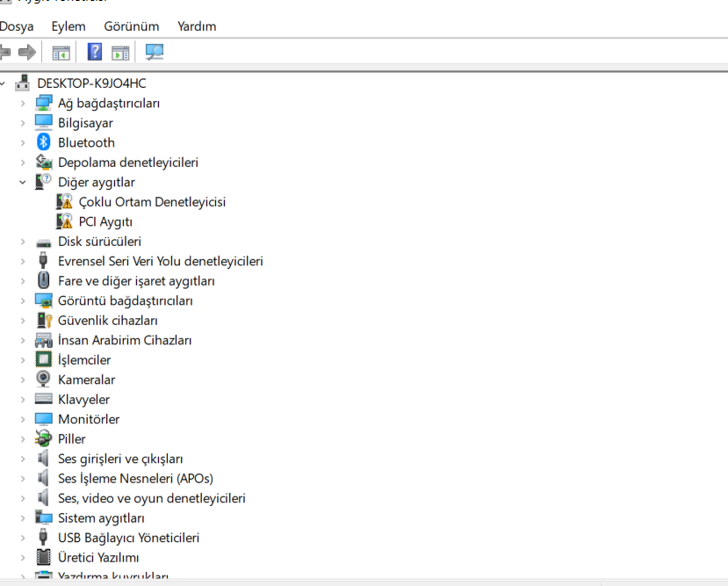The width and height of the screenshot is (728, 586).
Task: Expand USB Bağlayıcı Yöneticileri arrow
Action: point(23,538)
